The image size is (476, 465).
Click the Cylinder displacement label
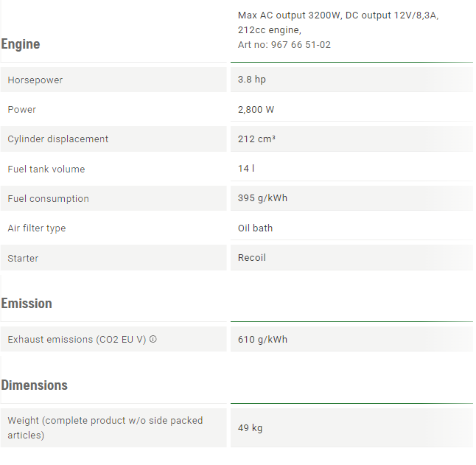58,139
